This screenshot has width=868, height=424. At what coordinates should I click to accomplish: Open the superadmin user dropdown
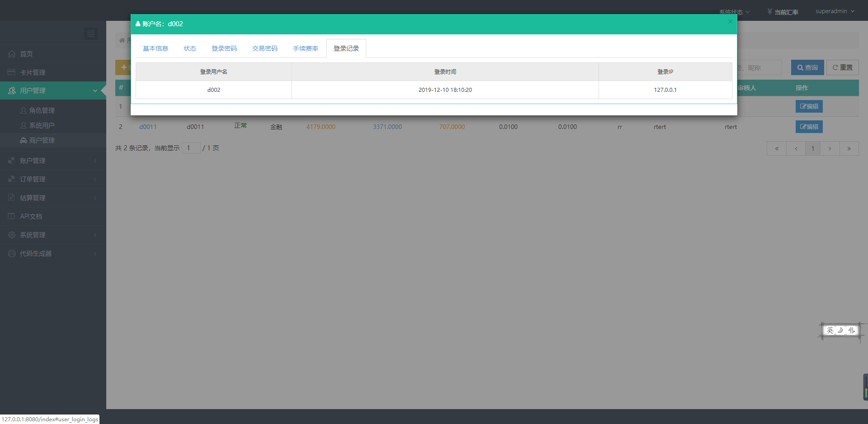[x=835, y=11]
